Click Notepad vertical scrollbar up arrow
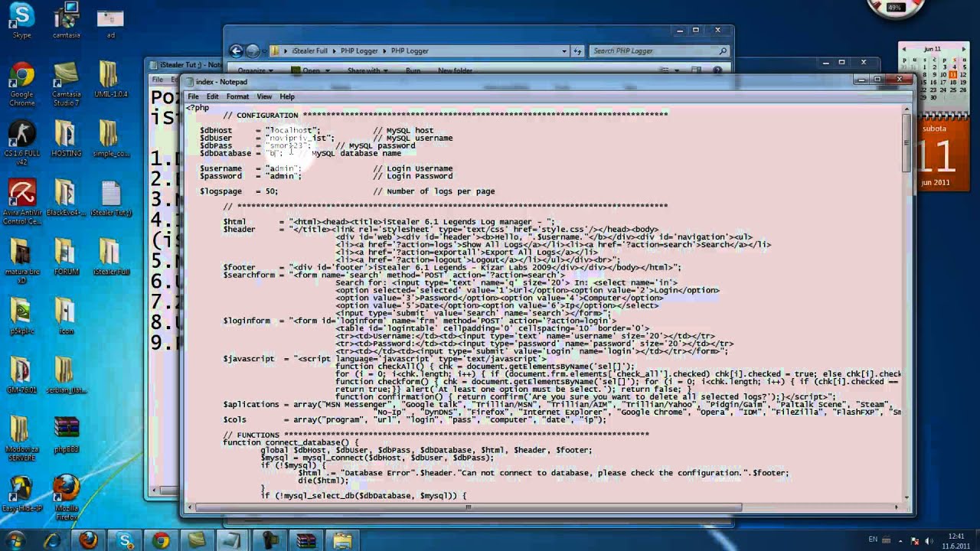The image size is (980, 551). (x=906, y=109)
